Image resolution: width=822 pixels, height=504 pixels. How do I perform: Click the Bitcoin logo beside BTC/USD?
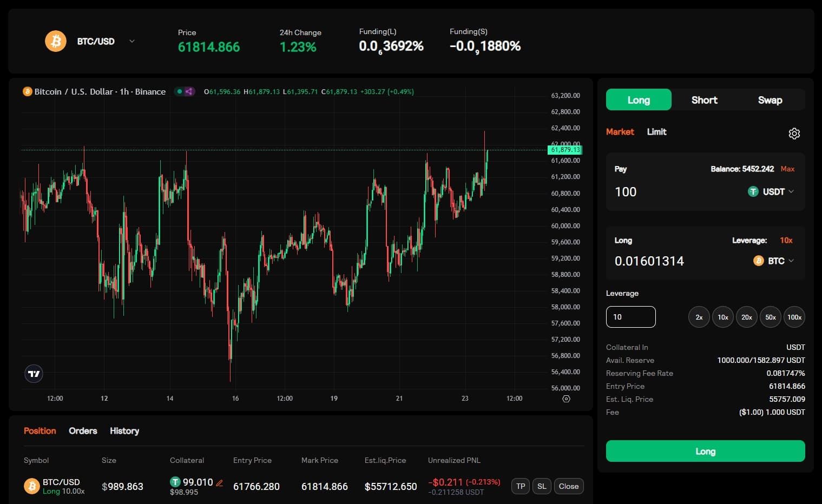pos(56,41)
